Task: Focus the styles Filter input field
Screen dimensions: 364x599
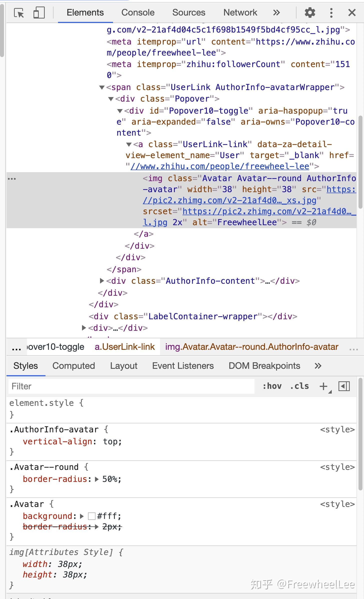Action: coord(131,386)
